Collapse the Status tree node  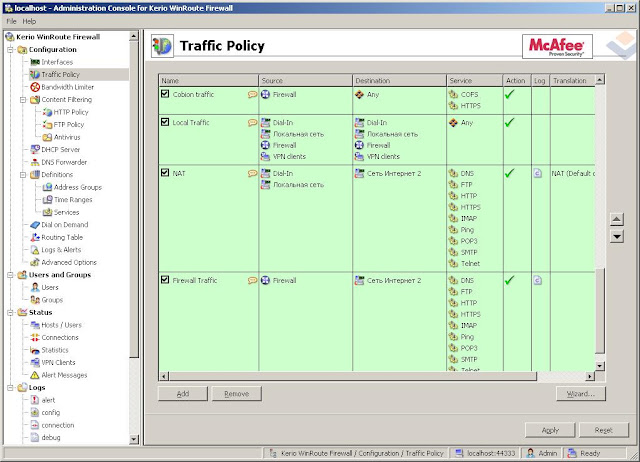pos(10,312)
